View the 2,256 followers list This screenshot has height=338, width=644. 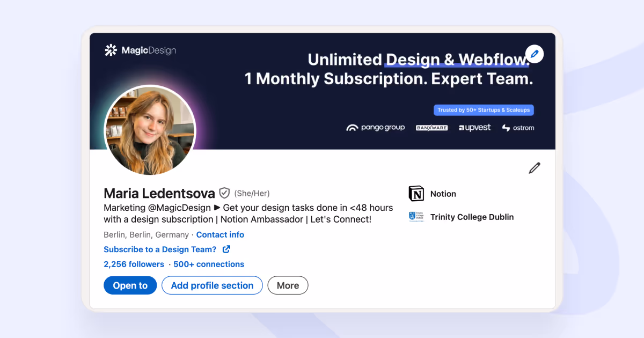(134, 264)
